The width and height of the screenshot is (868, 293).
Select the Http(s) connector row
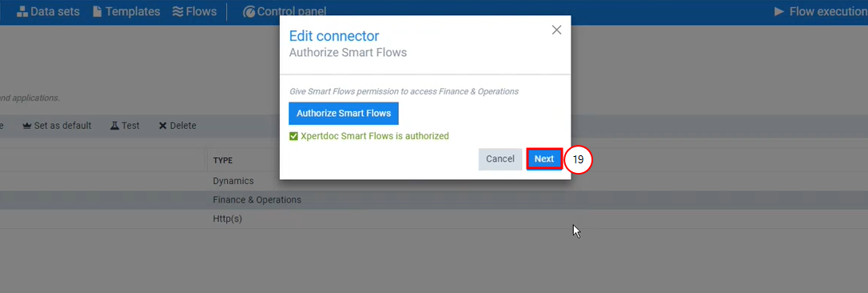(434, 219)
